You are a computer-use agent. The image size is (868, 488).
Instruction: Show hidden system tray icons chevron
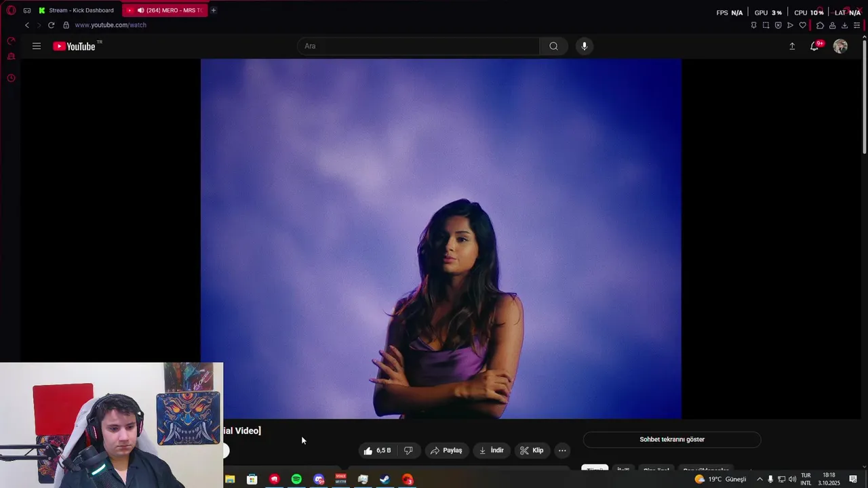tap(759, 479)
